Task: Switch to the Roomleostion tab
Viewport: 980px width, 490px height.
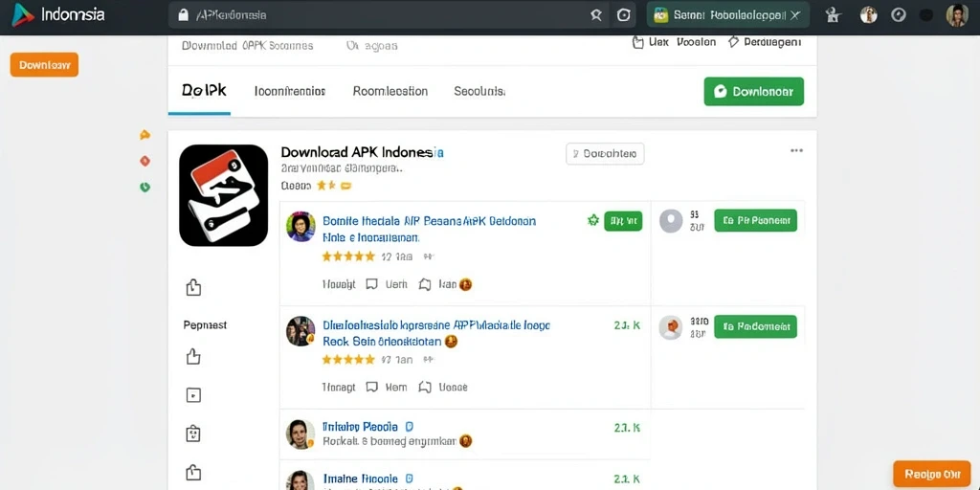Action: [x=390, y=91]
